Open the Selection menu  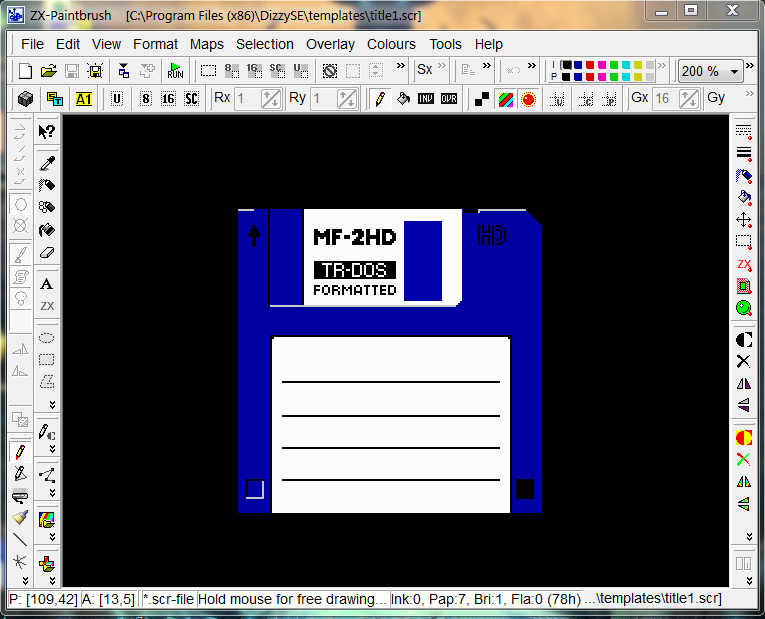click(265, 44)
